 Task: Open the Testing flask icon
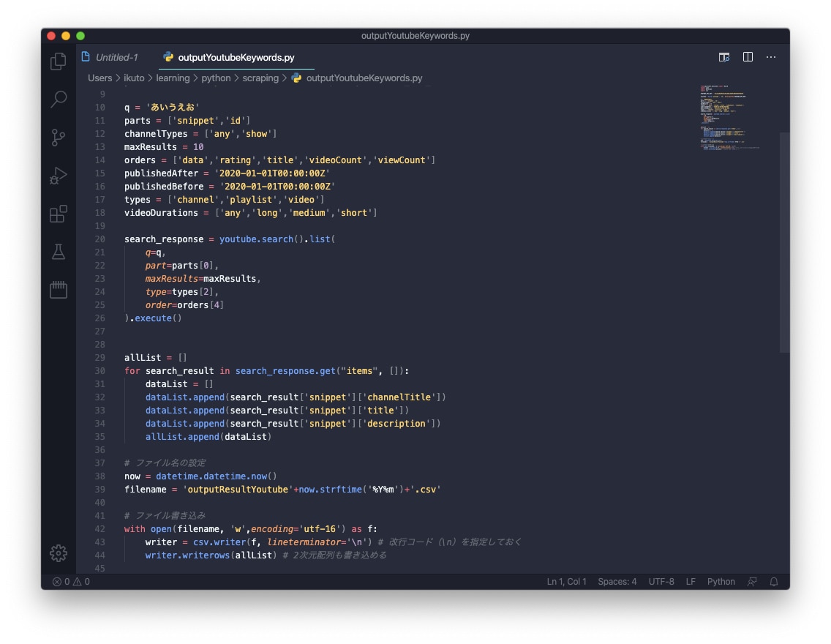59,252
